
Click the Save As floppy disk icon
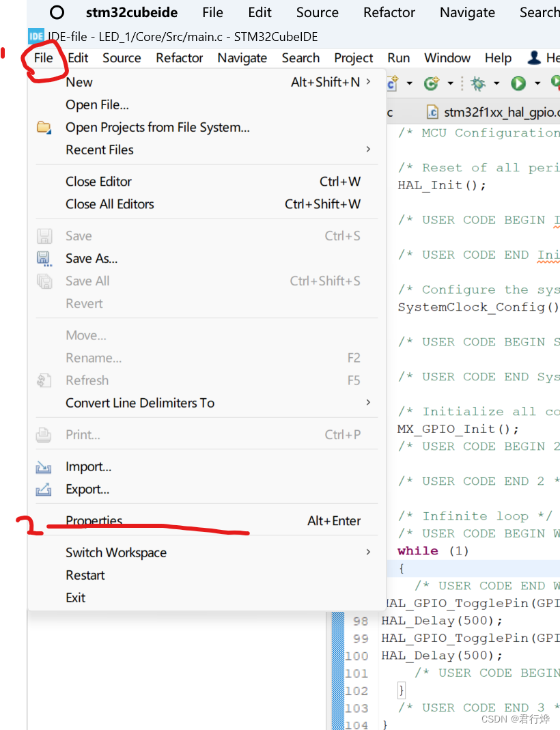tap(44, 258)
